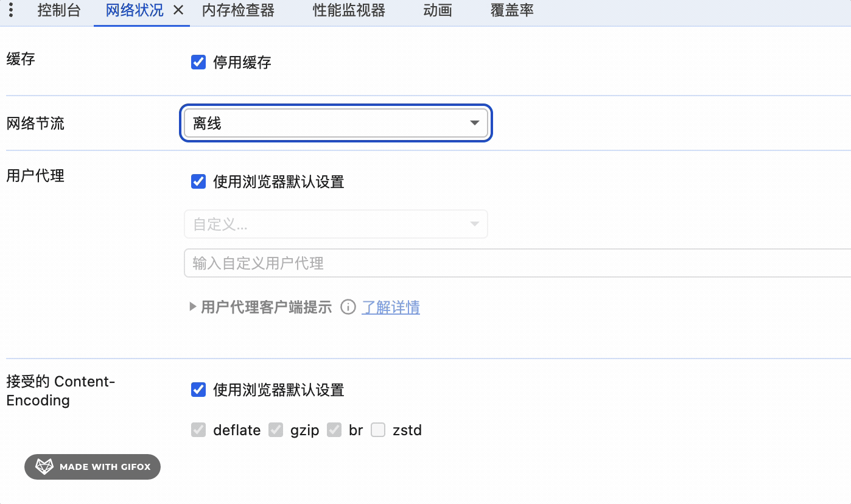
Task: Toggle the 停用缓存 checkbox
Action: point(198,62)
